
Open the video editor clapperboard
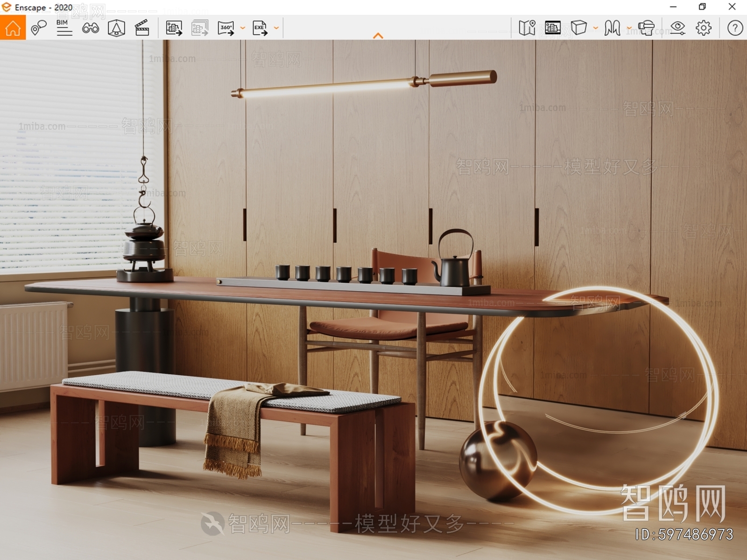[x=142, y=28]
